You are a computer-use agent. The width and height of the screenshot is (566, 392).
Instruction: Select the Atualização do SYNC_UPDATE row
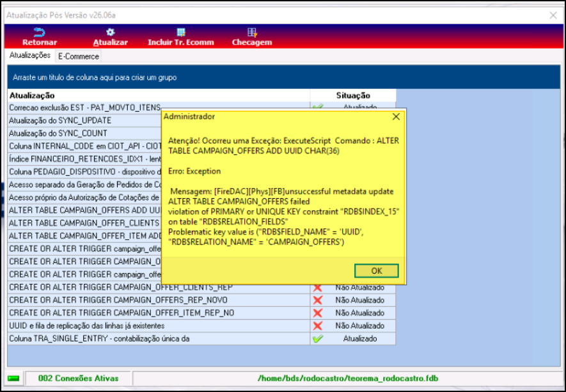point(85,121)
